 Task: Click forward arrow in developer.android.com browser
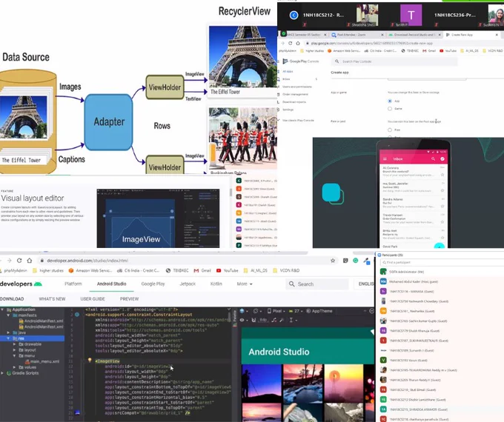click(x=9, y=261)
